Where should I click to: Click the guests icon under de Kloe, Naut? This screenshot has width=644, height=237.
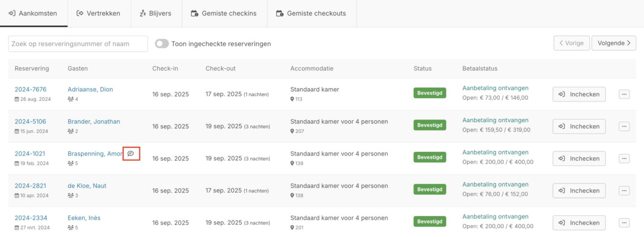[71, 195]
